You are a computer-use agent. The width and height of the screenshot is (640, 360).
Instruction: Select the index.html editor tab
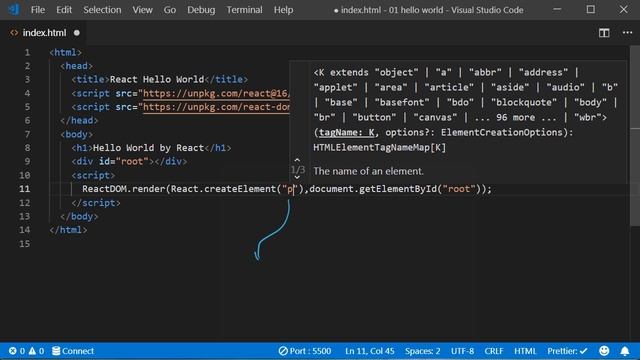[x=44, y=33]
